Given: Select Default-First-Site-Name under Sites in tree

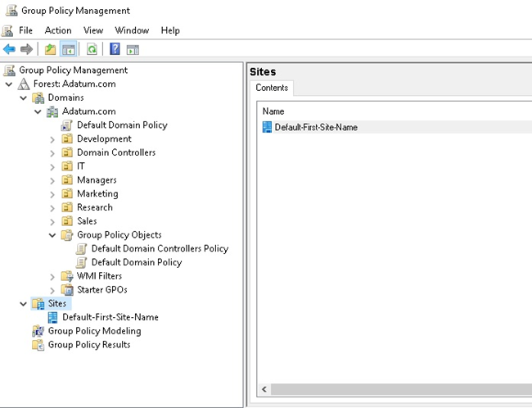Looking at the screenshot, I should [110, 317].
